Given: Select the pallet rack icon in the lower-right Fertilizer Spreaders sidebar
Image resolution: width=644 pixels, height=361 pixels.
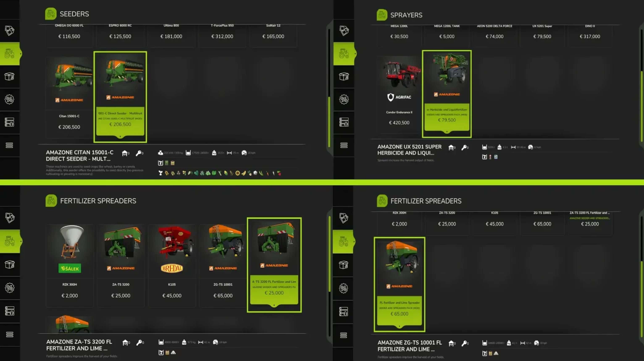Looking at the screenshot, I should [343, 311].
